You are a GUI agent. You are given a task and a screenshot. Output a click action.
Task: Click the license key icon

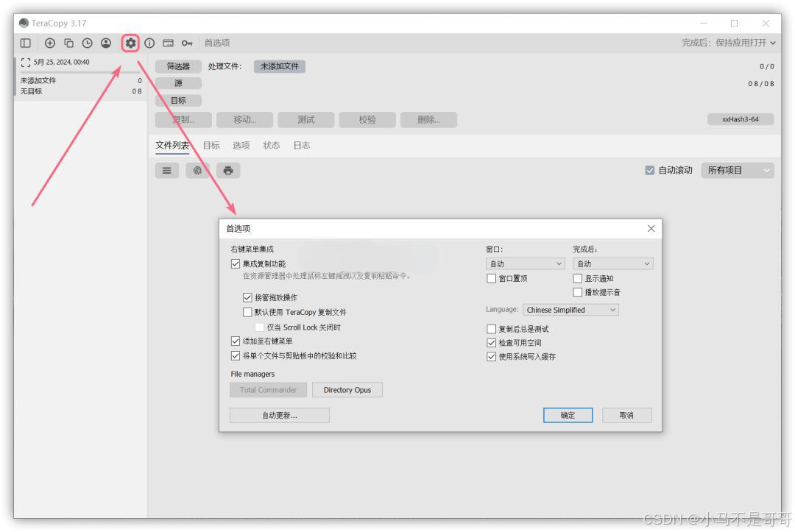click(x=187, y=43)
